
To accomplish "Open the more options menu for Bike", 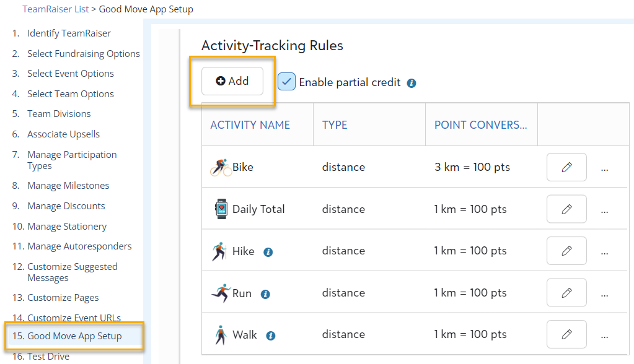I will (604, 169).
